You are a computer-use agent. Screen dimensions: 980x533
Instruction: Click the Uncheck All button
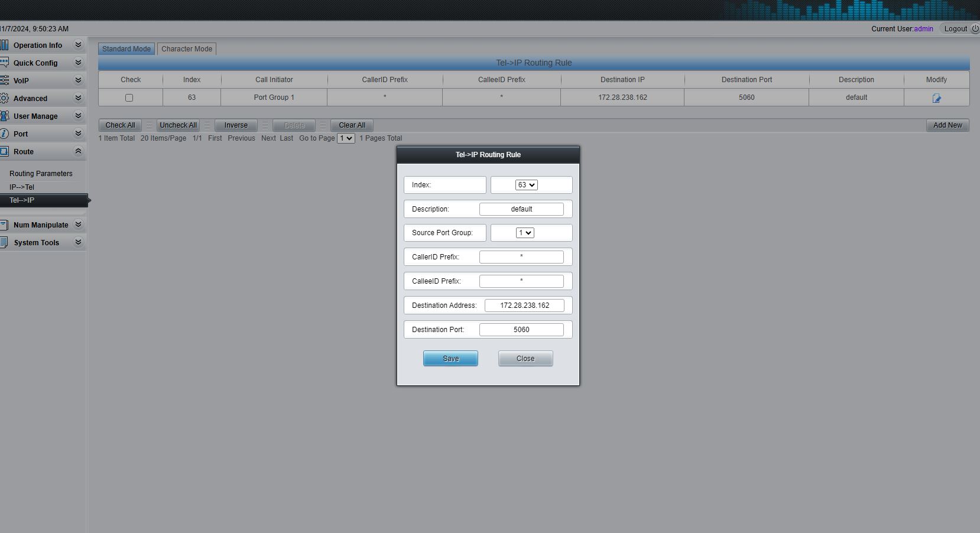[178, 125]
